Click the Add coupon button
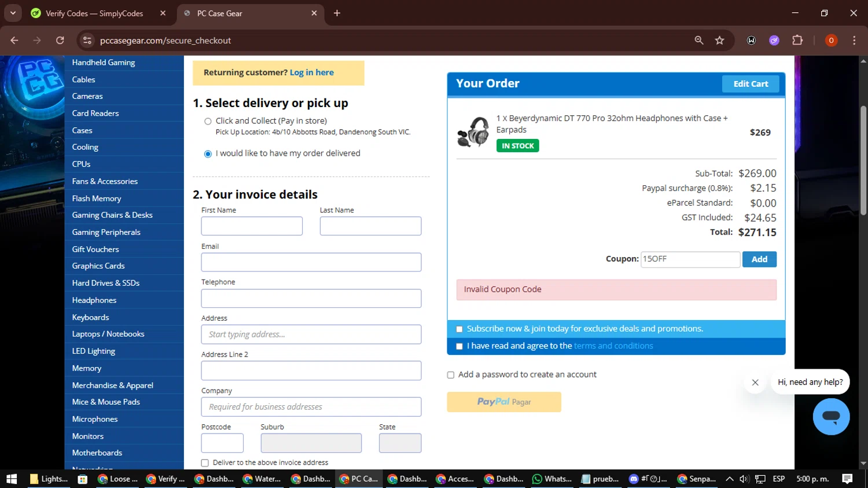This screenshot has height=488, width=868. tap(759, 259)
